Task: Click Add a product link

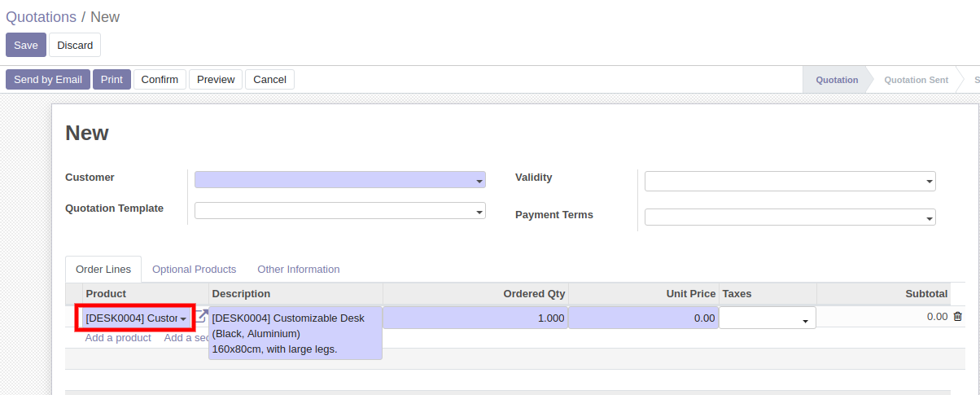Action: 118,337
